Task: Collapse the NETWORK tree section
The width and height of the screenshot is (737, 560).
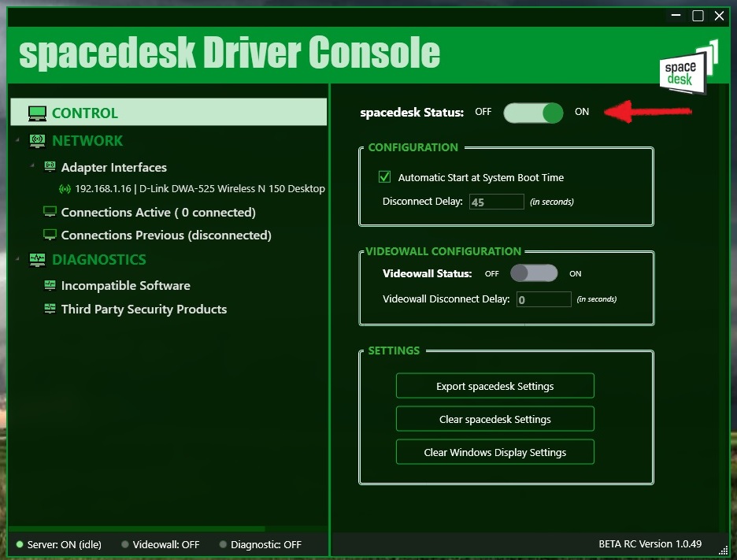Action: (x=18, y=139)
